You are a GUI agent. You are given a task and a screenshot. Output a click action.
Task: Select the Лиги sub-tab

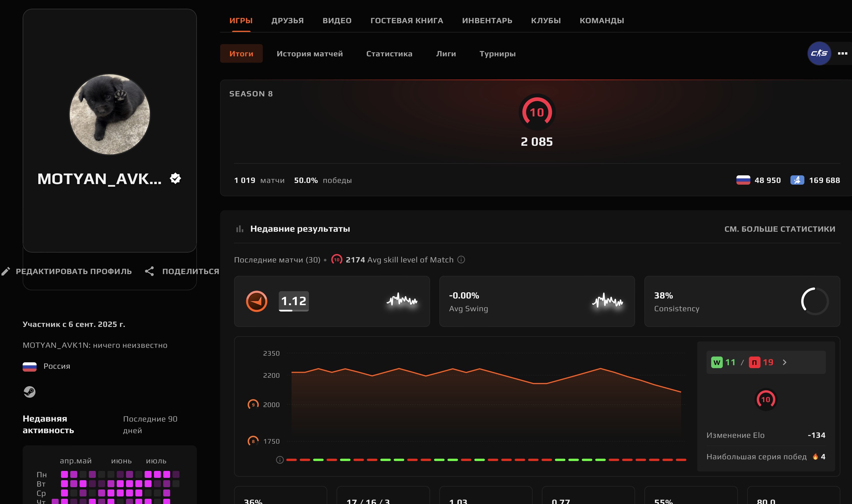[446, 53]
